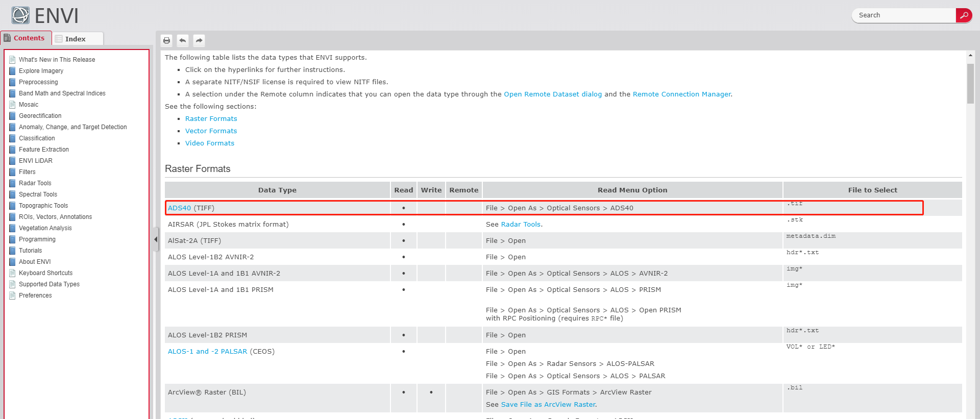Jump to Raster Formats section link
The image size is (980, 419).
(211, 119)
